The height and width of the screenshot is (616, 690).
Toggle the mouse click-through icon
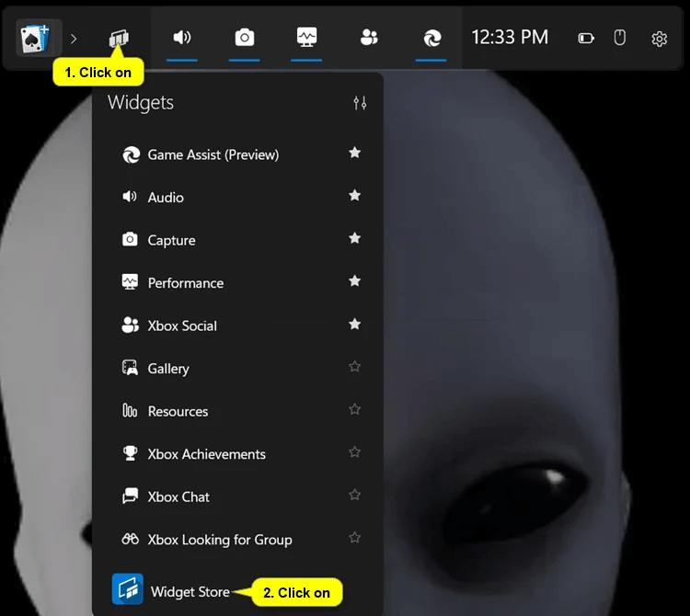(619, 38)
